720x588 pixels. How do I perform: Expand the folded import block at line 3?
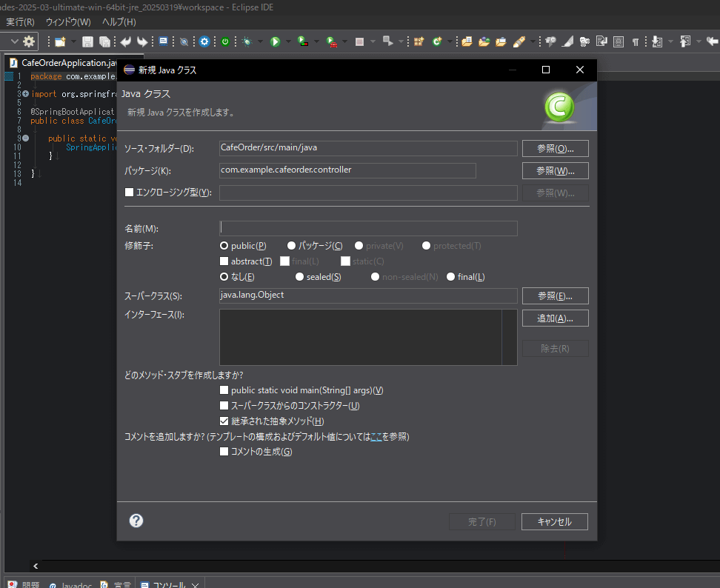pos(25,94)
